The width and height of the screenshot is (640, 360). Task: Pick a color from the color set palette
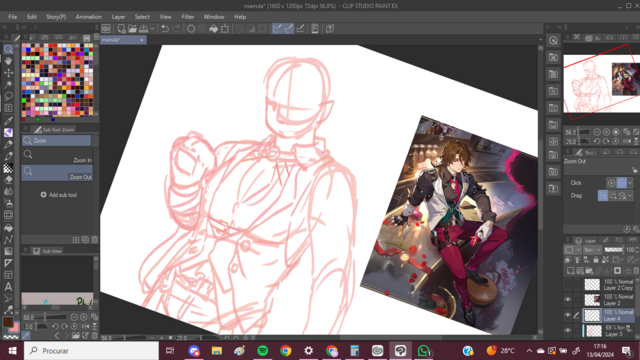(x=57, y=80)
